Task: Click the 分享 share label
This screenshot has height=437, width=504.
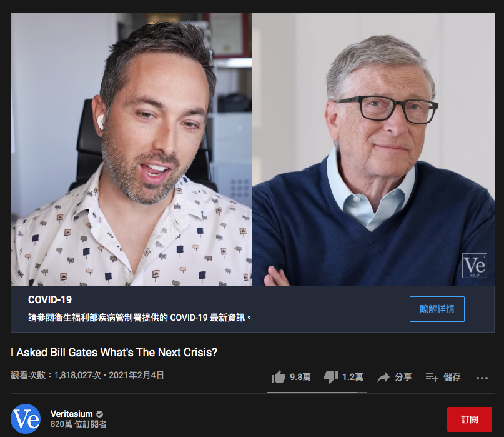Action: tap(403, 377)
